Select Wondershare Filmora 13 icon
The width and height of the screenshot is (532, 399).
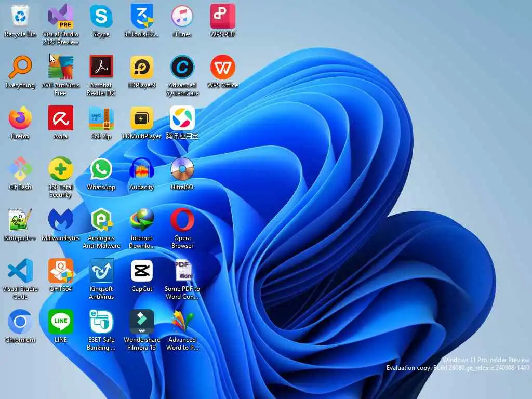point(142,322)
